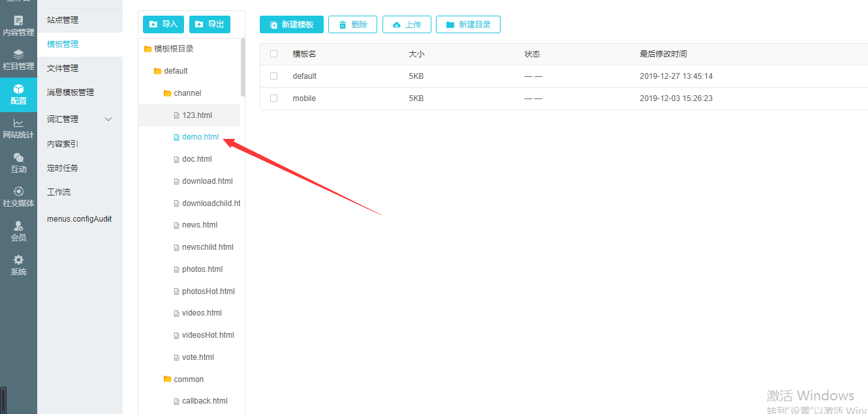Click the 模板根目录 tree label
This screenshot has height=414, width=868.
[x=174, y=49]
